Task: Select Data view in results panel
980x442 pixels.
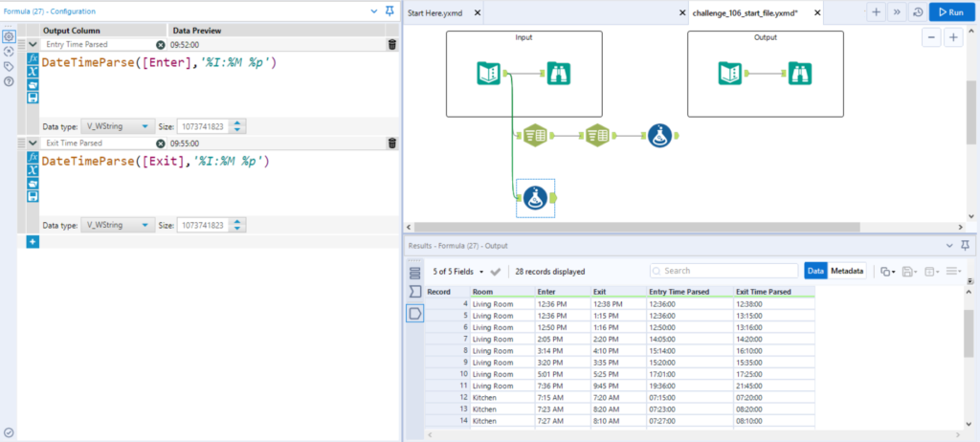Action: (x=814, y=271)
